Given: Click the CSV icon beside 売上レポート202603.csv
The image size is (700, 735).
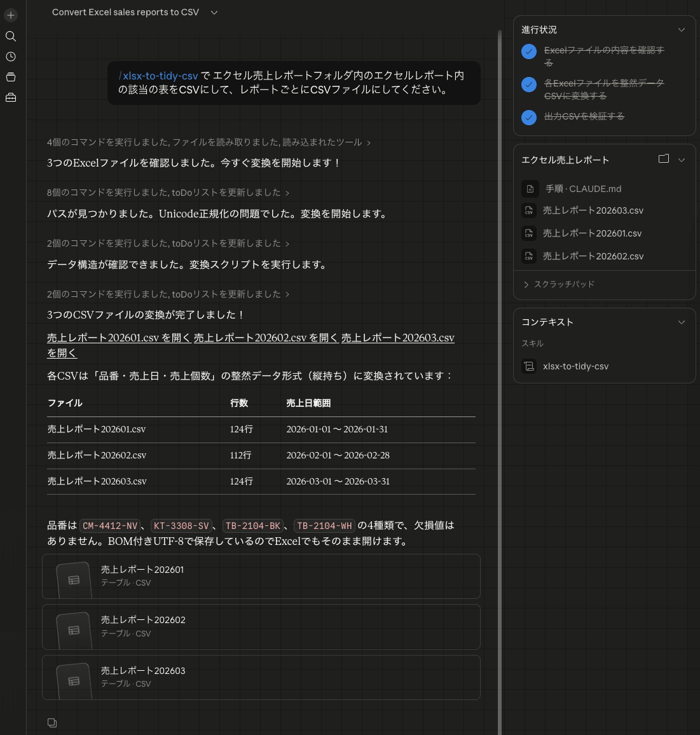Looking at the screenshot, I should [529, 210].
